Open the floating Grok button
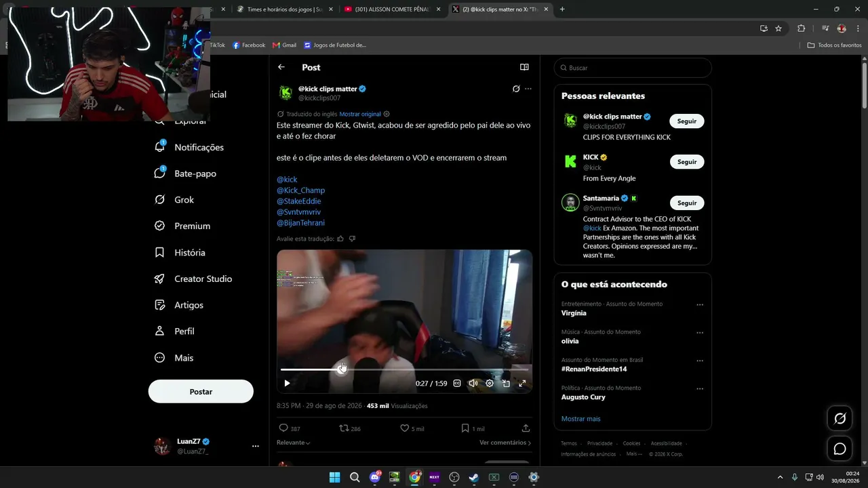This screenshot has height=488, width=868. pos(840,419)
